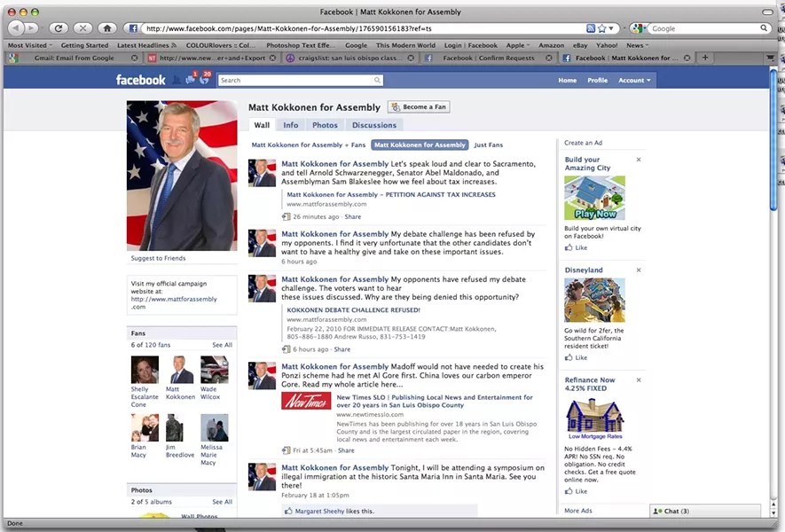
Task: Like the Refinance Now ad
Action: tap(577, 491)
